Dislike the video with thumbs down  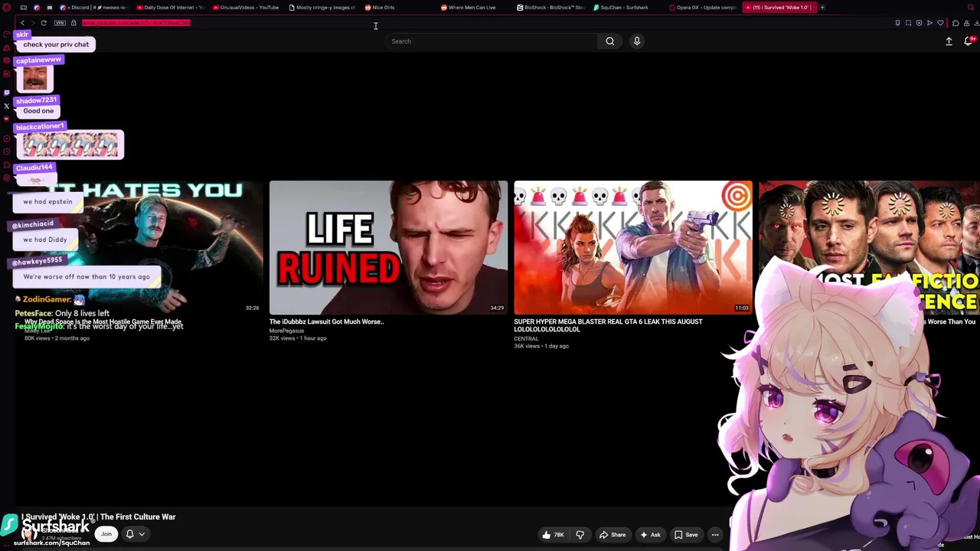(580, 535)
